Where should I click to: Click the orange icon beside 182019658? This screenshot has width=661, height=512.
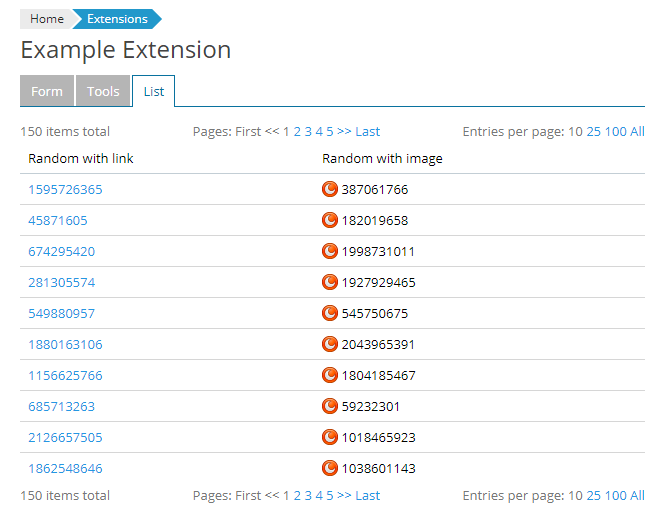[329, 220]
